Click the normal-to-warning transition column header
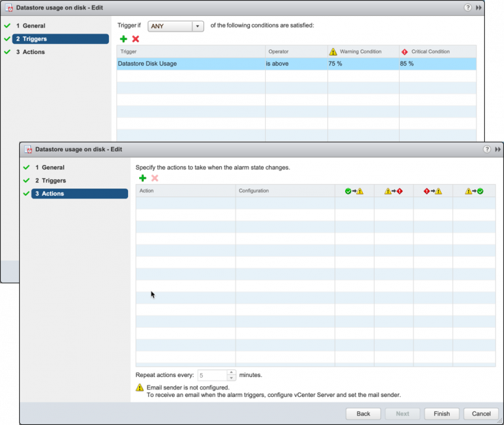The image size is (504, 425). [x=354, y=191]
